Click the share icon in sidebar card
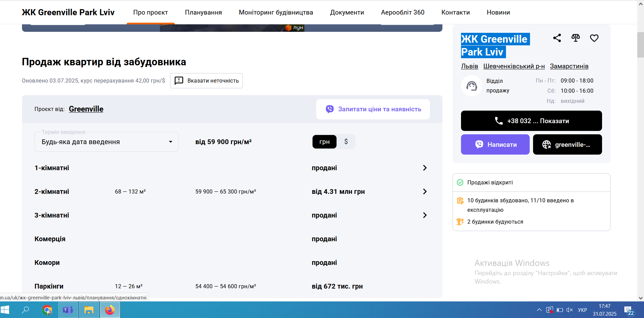The image size is (644, 318). click(557, 38)
